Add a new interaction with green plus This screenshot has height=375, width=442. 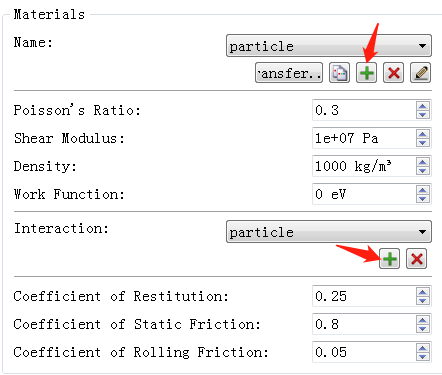tap(389, 259)
